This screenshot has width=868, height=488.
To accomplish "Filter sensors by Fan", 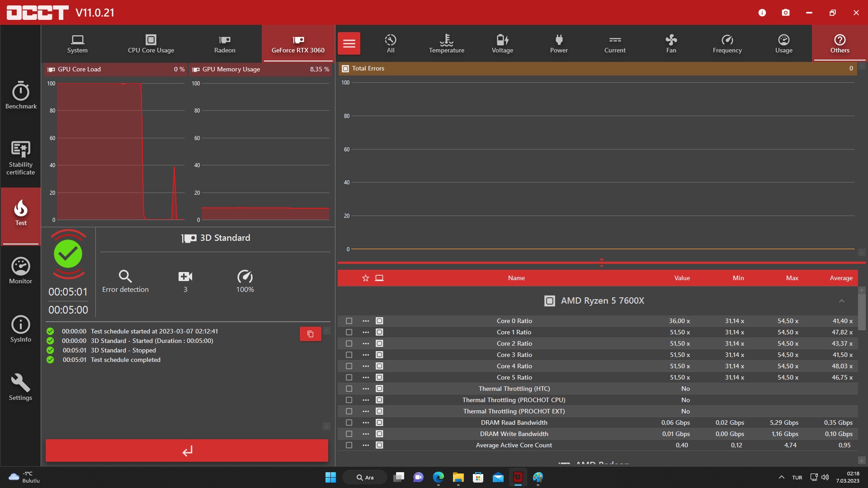I will (x=671, y=44).
